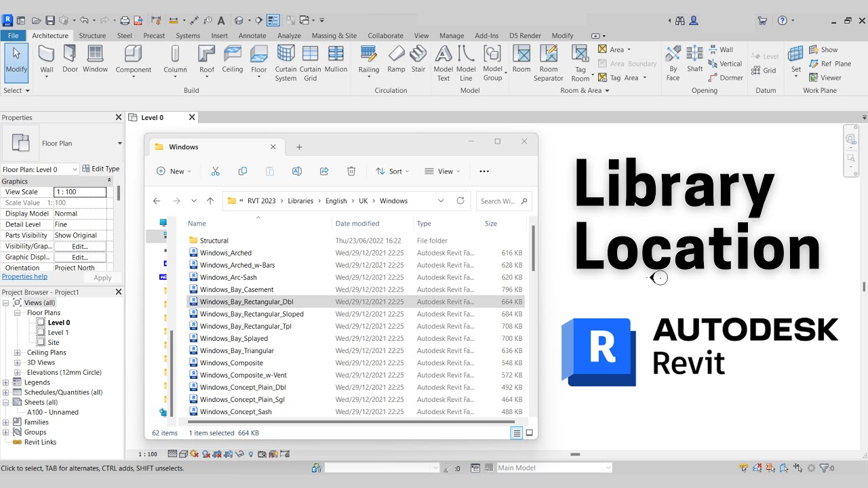Open the Floor Plan: Level 0 instance dropdown

tap(75, 169)
